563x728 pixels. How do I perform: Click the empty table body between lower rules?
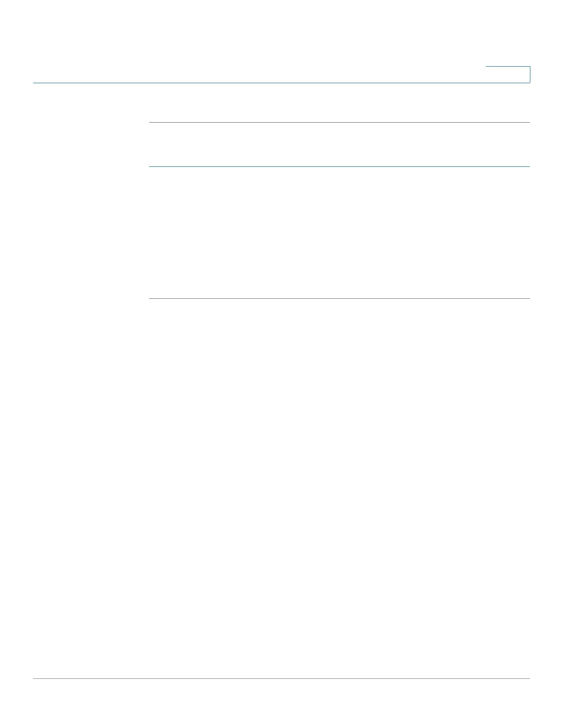tap(339, 233)
